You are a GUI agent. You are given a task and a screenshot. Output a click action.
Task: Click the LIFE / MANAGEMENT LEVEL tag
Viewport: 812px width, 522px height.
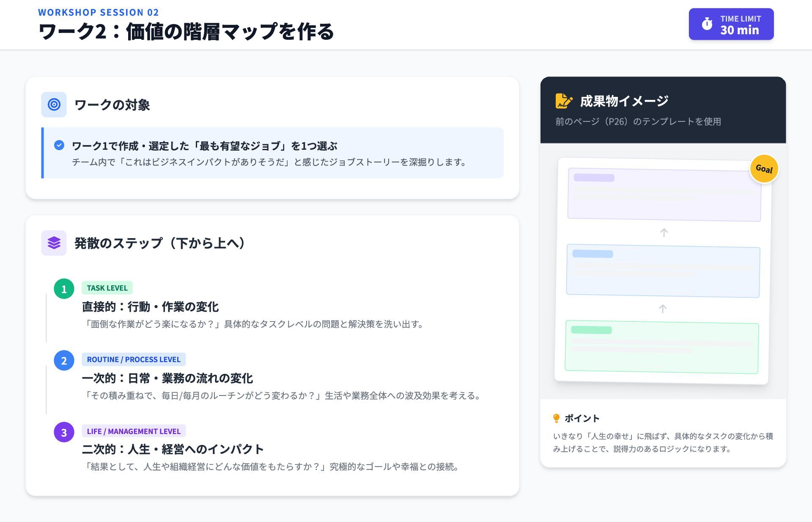(x=134, y=431)
